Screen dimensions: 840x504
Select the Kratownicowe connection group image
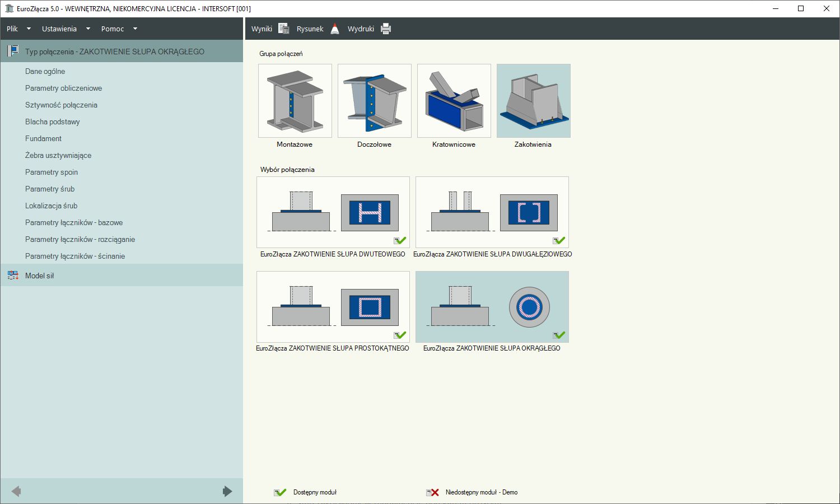(454, 101)
